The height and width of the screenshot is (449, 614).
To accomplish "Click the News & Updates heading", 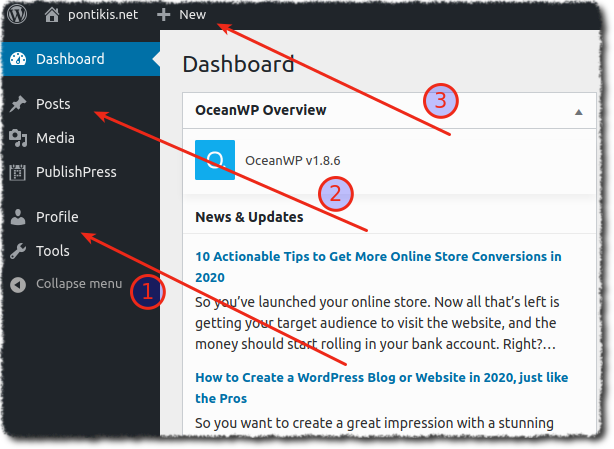I will [249, 217].
